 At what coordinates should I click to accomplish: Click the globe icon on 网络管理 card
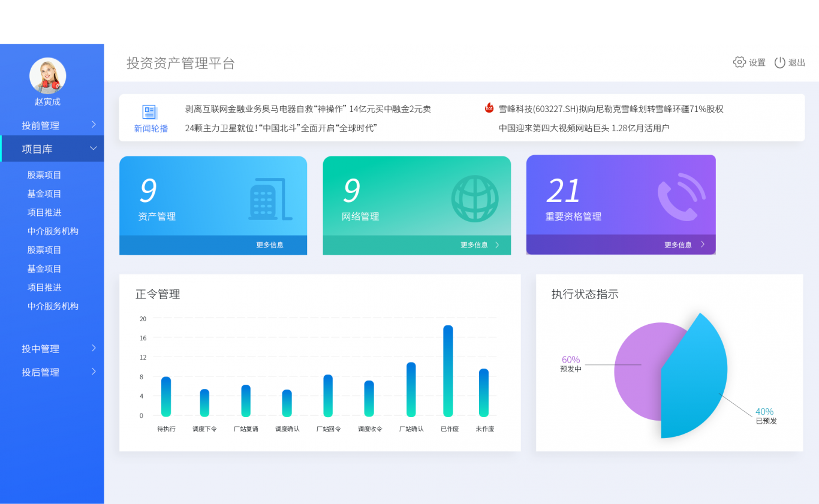(474, 200)
